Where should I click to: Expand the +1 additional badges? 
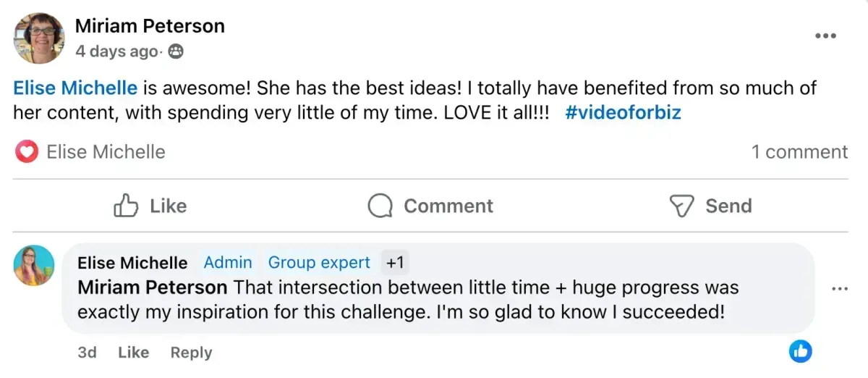(395, 262)
